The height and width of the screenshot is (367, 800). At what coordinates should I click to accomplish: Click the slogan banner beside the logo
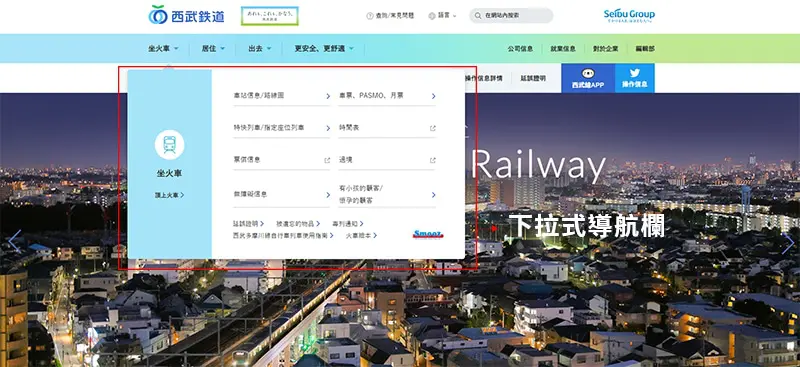pyautogui.click(x=270, y=16)
